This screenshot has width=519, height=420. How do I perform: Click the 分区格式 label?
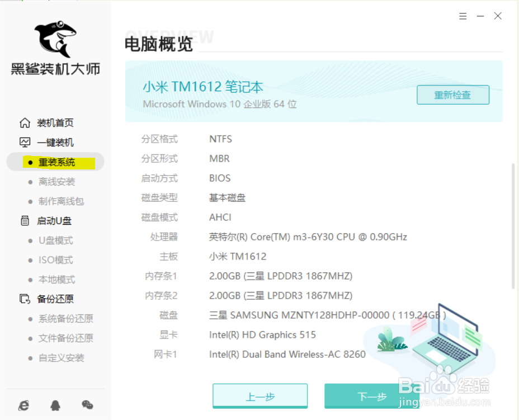[x=159, y=139]
